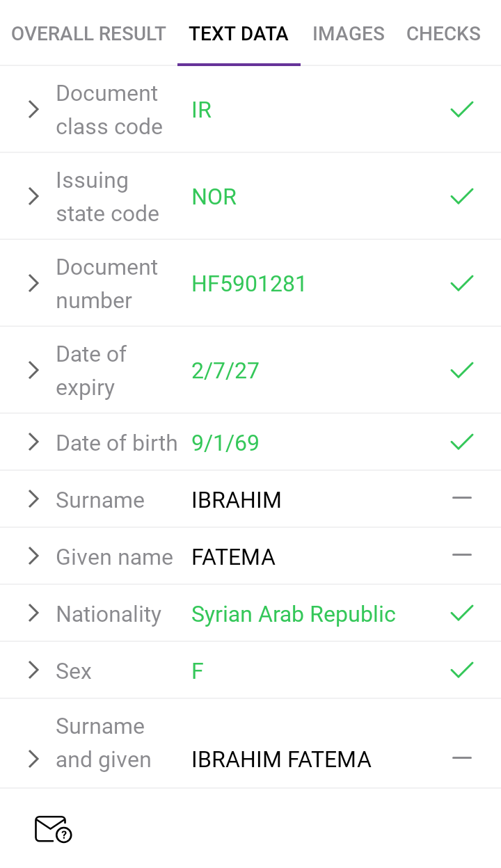Screen dimensions: 501x868
Task: Click the Sex field status checkmark
Action: tap(462, 670)
